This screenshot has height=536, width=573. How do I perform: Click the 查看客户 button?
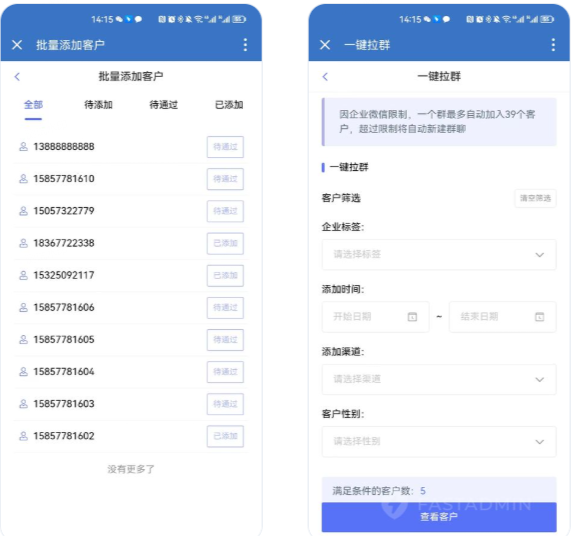click(439, 517)
